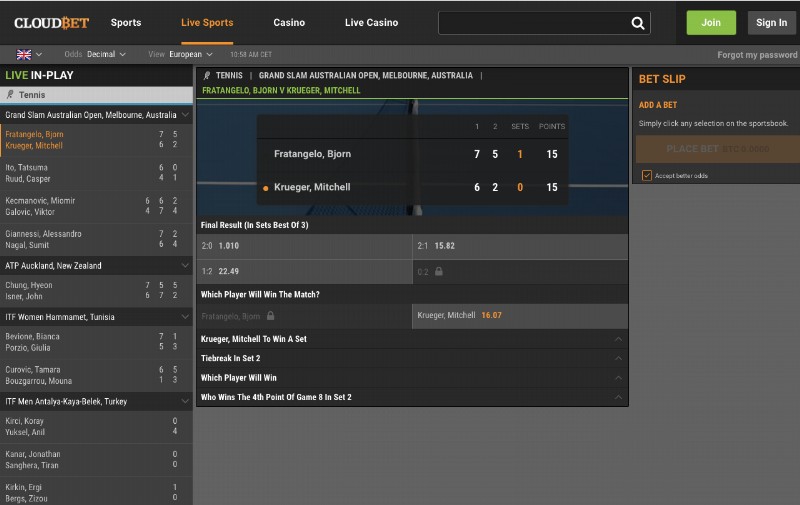This screenshot has height=505, width=800.
Task: Open the Sports tab
Action: (126, 22)
